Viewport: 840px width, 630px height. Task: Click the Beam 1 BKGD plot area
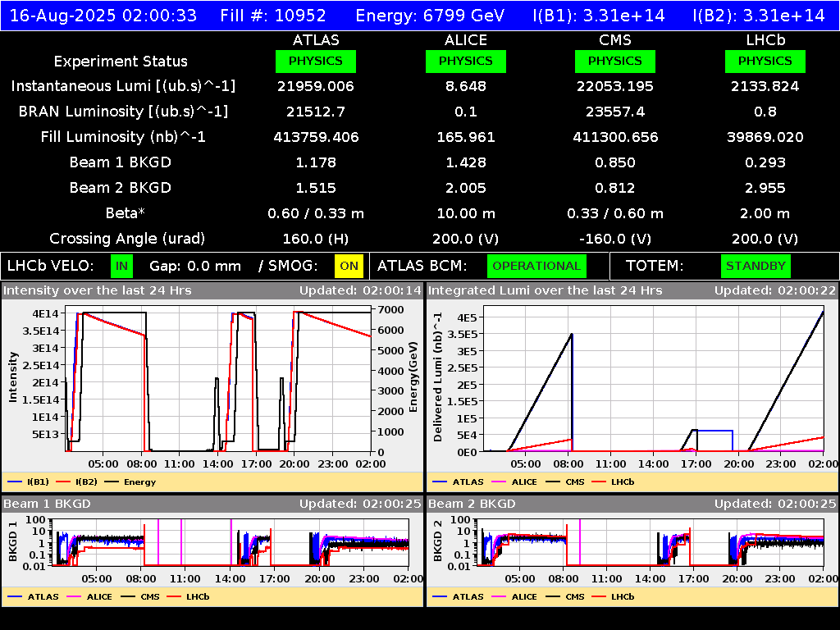pos(231,542)
